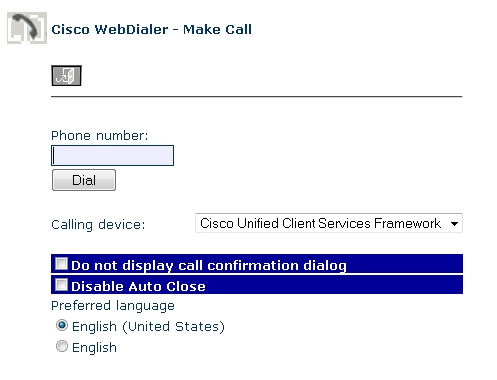Screen dimensions: 497x380
Task: Click the Cisco Unified Client Services Framework text
Action: point(320,223)
